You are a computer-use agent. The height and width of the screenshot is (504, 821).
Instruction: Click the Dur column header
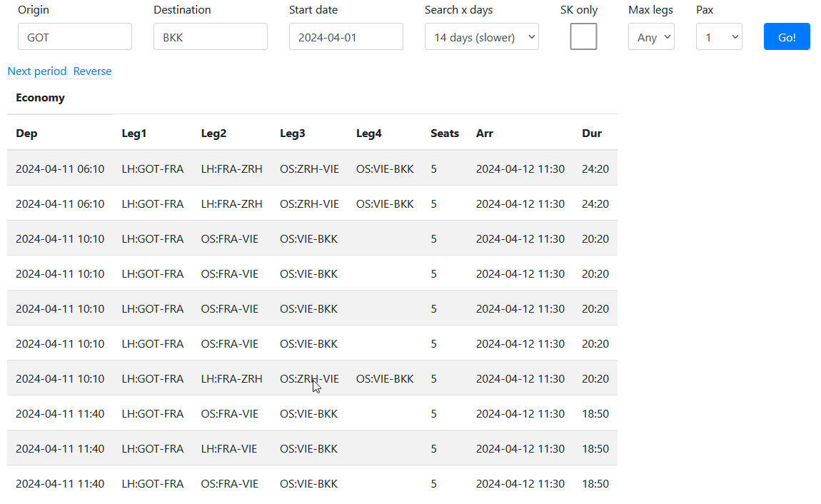pyautogui.click(x=591, y=133)
